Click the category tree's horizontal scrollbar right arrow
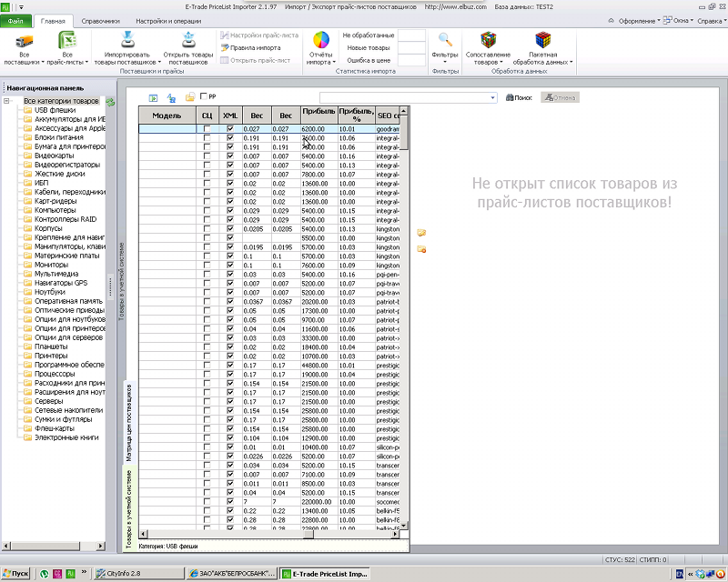The image size is (728, 582). [101, 546]
